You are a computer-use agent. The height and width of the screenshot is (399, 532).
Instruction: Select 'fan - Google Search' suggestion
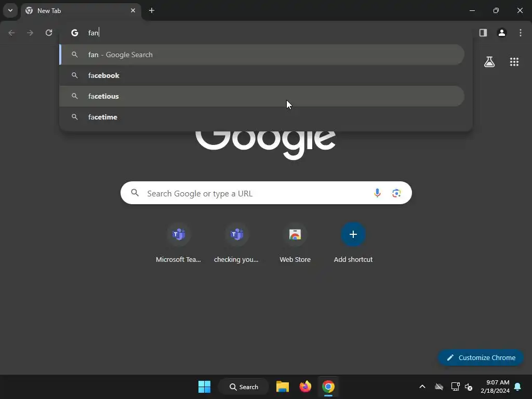click(262, 55)
